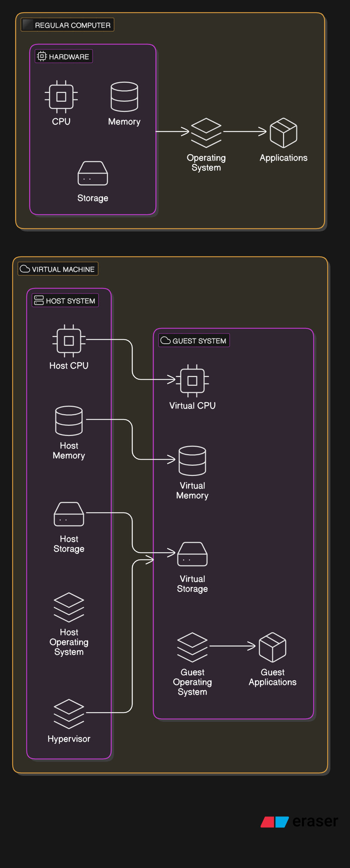Click the HOST SYSTEM group label

(65, 301)
